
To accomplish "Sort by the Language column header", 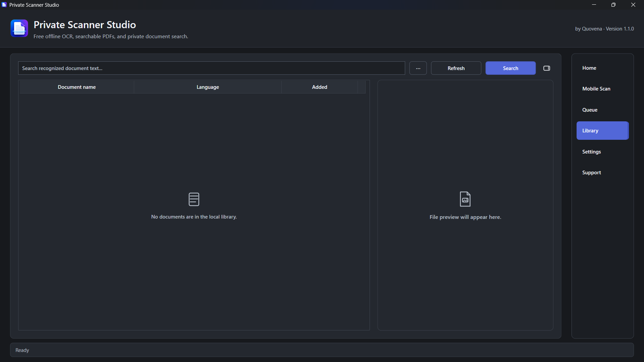I will 208,87.
